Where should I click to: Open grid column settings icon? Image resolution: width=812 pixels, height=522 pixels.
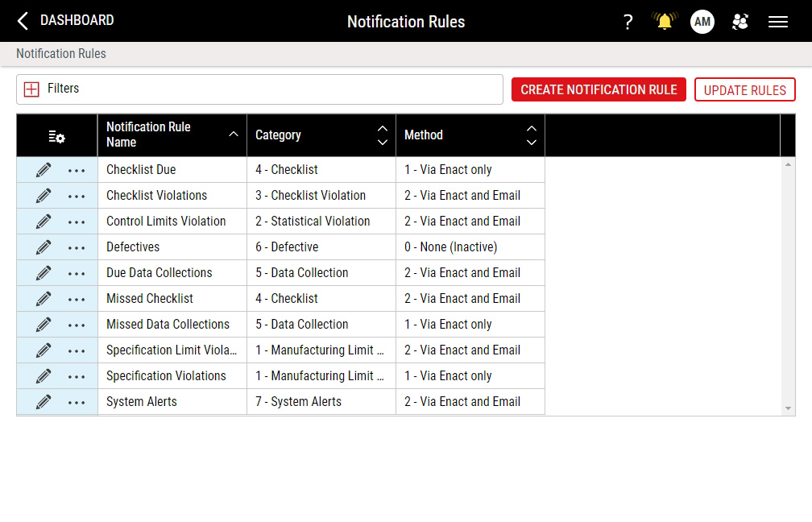point(57,137)
